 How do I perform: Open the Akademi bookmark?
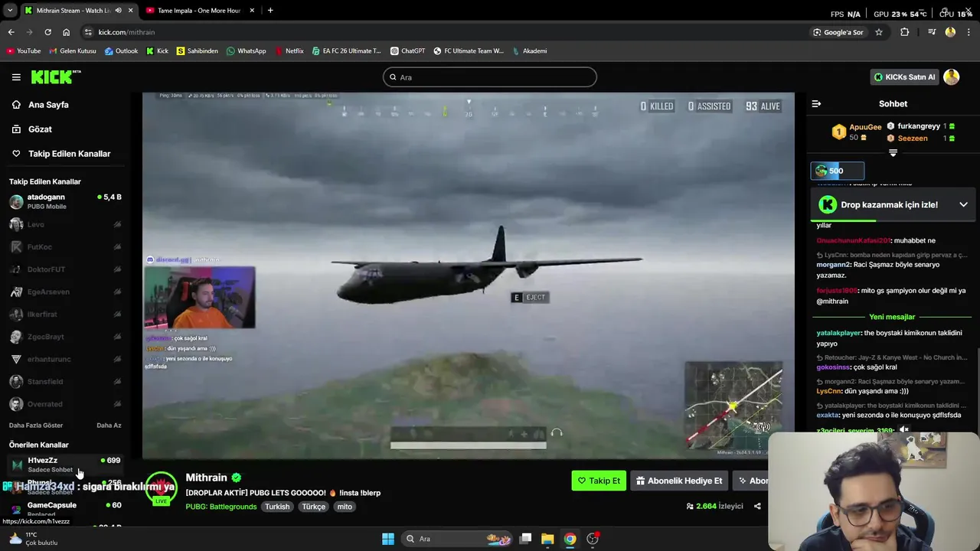coord(529,51)
